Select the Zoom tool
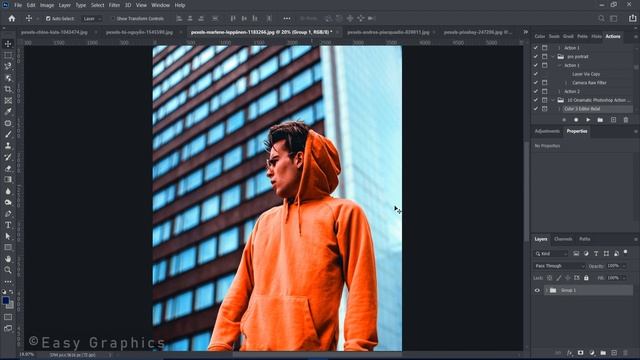 point(8,270)
